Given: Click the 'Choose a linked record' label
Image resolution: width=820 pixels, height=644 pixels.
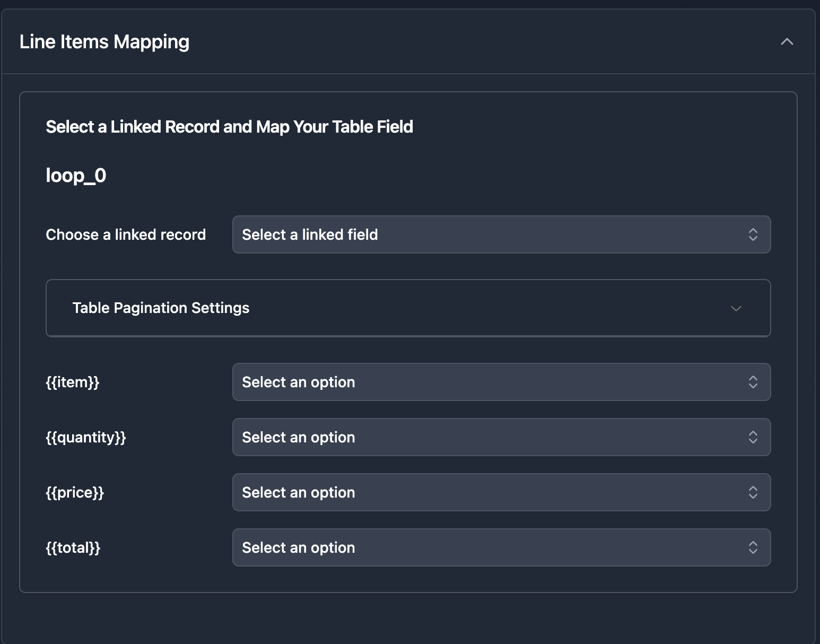Looking at the screenshot, I should click(126, 234).
